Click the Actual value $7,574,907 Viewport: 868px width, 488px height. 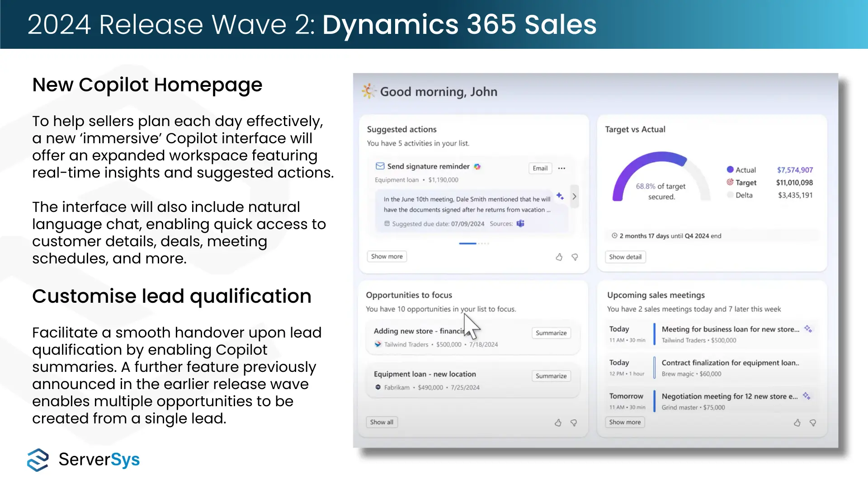tap(795, 170)
